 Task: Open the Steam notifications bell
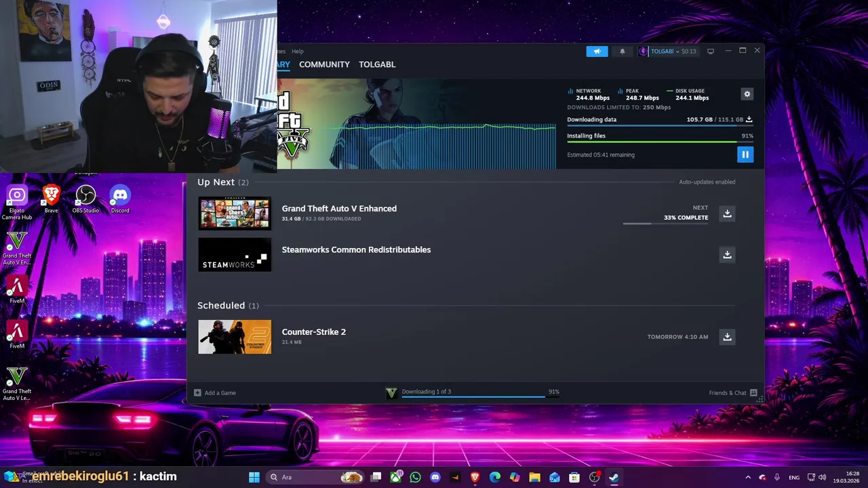pos(623,52)
